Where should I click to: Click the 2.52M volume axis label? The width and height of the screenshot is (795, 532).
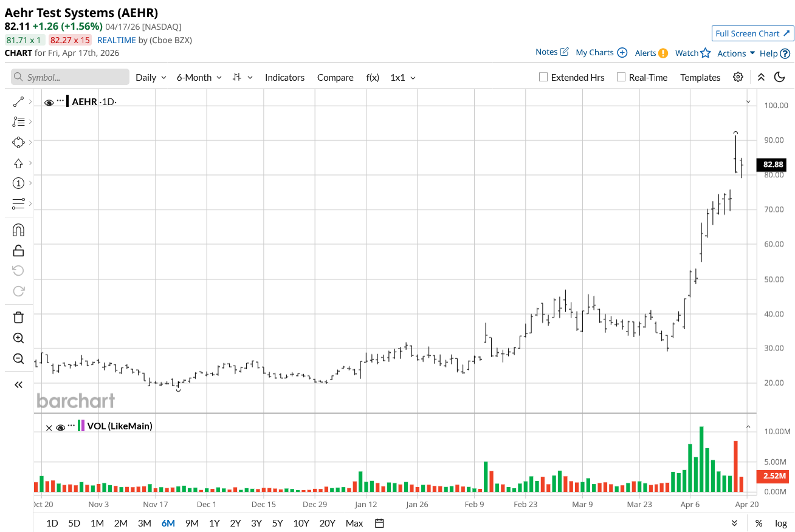coord(772,476)
